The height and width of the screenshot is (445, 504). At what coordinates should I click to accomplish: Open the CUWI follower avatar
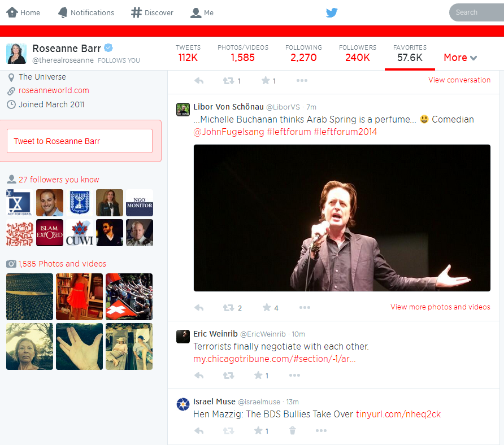[x=80, y=233]
